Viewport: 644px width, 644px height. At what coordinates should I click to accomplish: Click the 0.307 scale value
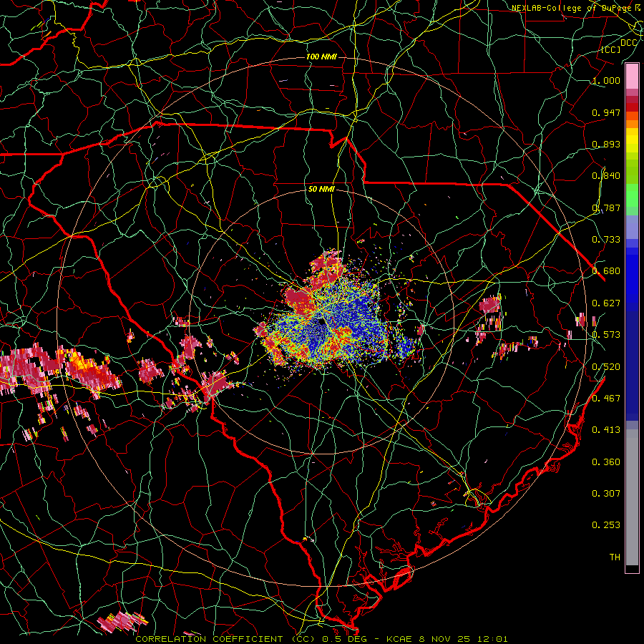point(606,494)
